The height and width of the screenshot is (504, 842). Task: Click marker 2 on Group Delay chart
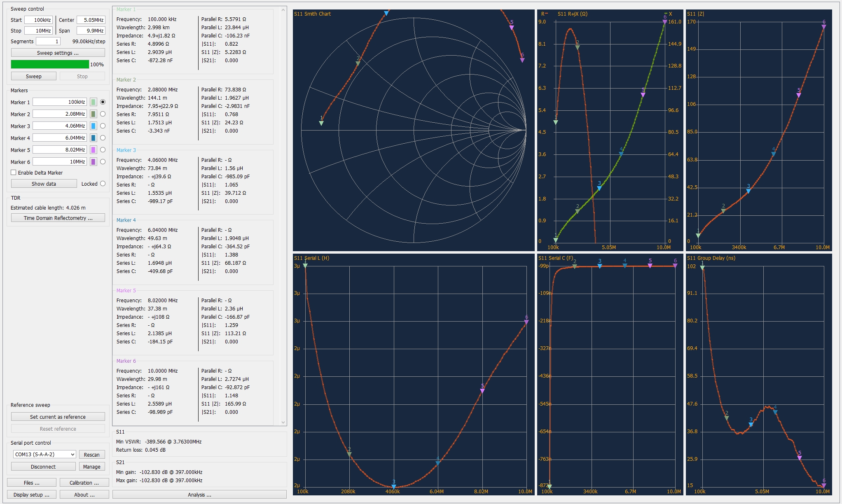[x=727, y=418]
